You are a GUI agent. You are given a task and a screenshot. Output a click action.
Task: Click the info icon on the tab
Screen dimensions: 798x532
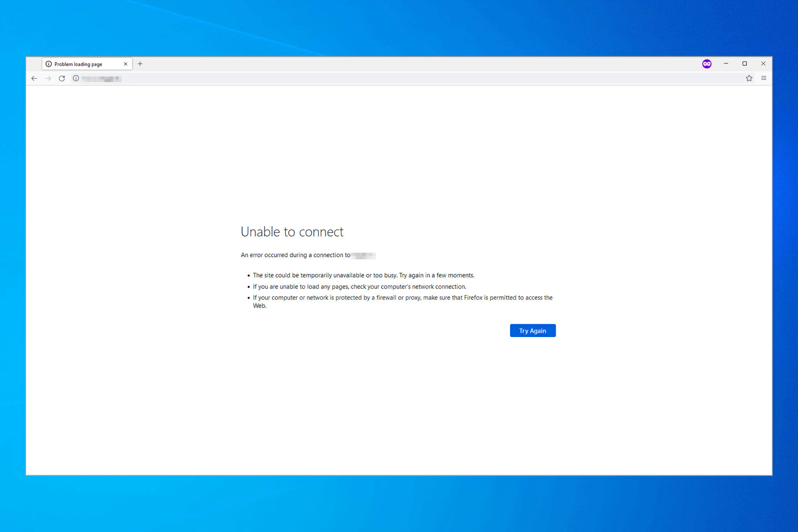click(x=49, y=64)
